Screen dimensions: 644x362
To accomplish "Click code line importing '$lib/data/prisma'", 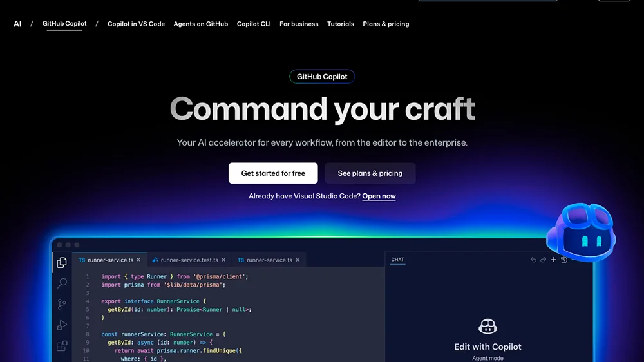I will [164, 285].
